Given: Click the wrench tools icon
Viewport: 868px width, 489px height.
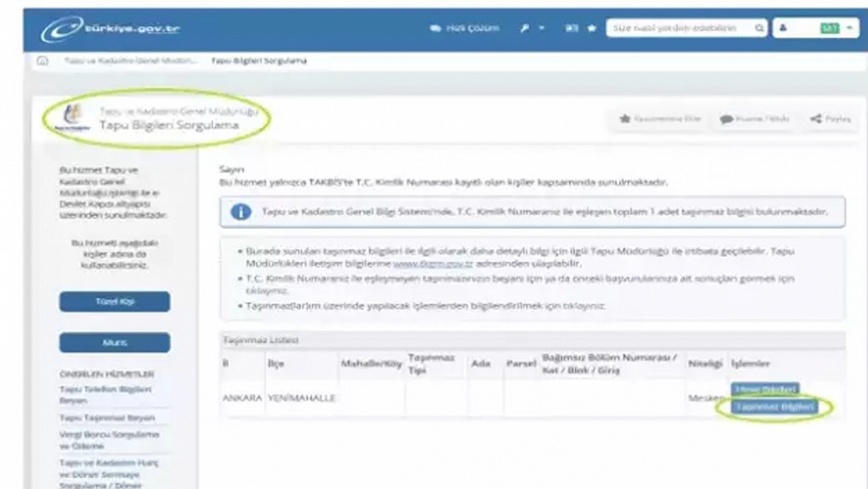Looking at the screenshot, I should [524, 28].
